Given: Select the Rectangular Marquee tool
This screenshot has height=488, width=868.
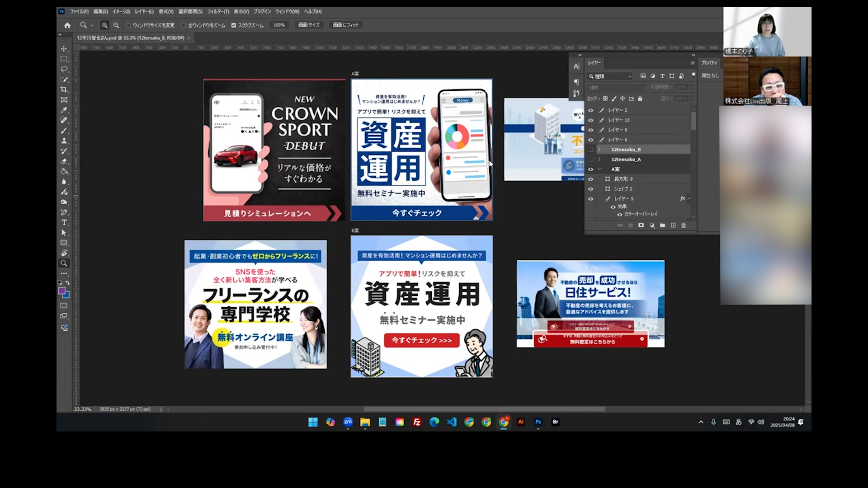Looking at the screenshot, I should coord(64,59).
